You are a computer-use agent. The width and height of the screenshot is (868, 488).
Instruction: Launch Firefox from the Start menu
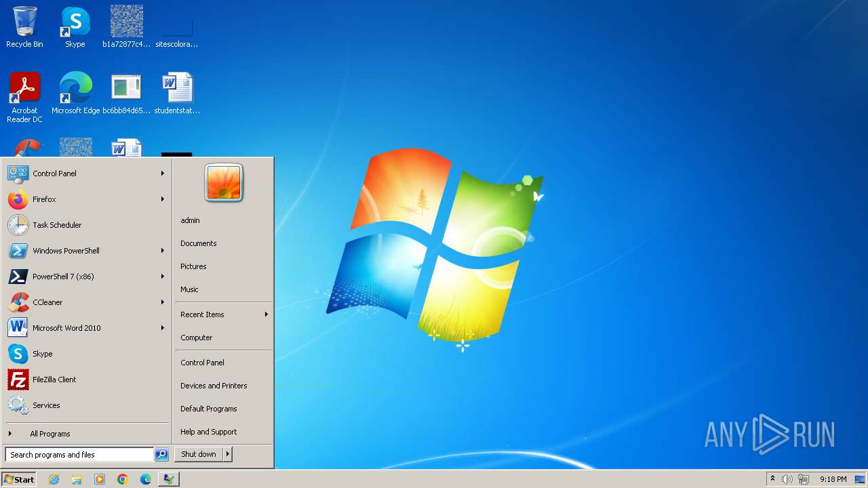tap(87, 199)
